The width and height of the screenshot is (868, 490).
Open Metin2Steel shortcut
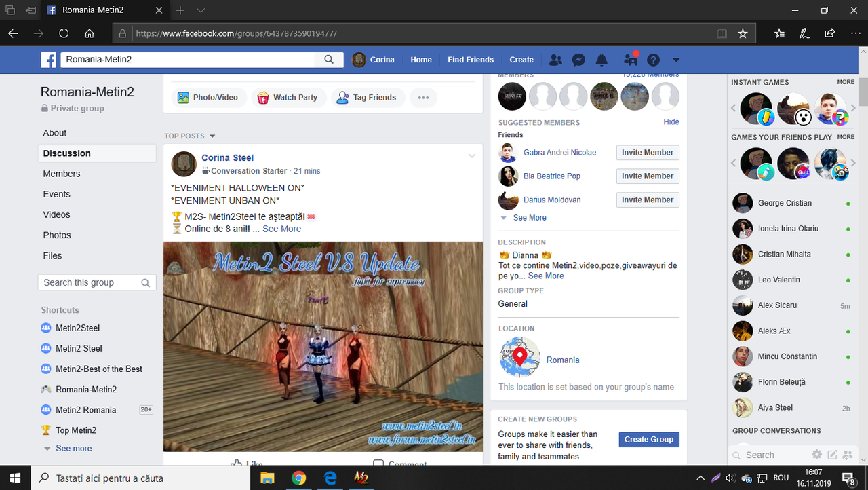[x=78, y=328]
